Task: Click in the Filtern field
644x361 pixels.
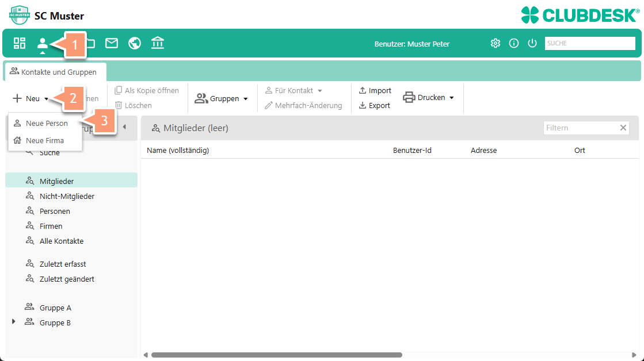Action: coord(581,128)
